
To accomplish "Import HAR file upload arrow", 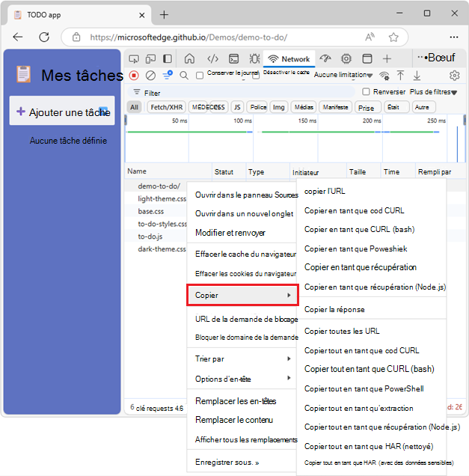I will [400, 76].
